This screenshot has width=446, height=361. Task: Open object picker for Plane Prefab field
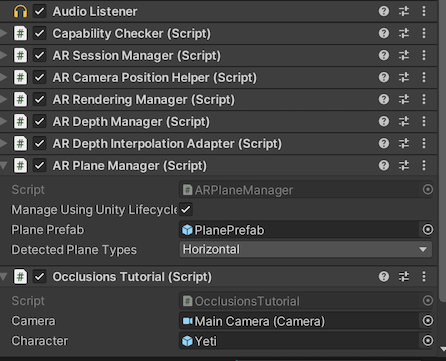[x=428, y=230]
